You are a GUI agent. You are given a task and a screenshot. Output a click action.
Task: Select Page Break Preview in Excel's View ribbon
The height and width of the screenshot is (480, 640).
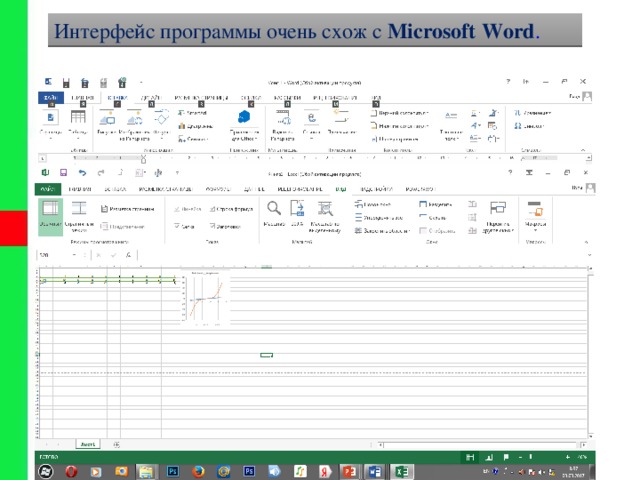click(79, 216)
